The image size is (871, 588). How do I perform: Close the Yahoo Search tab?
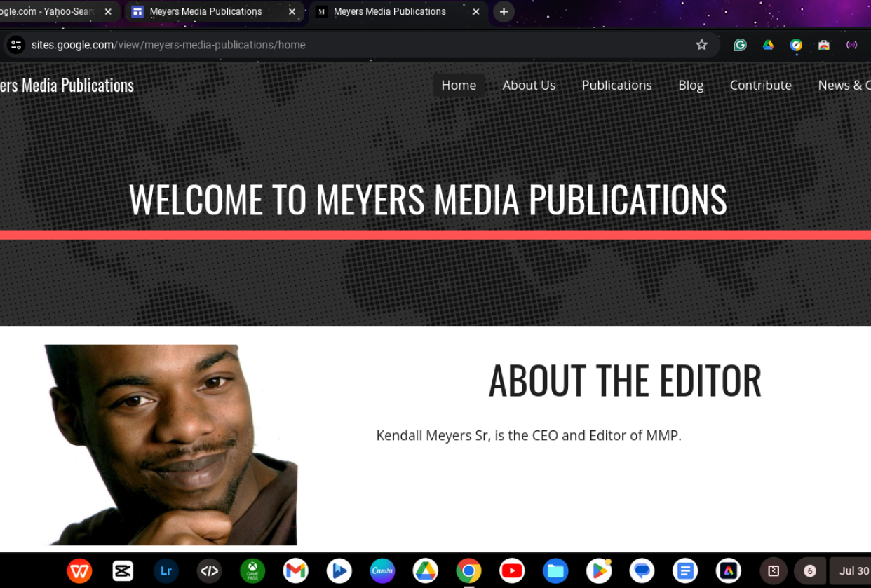[x=108, y=12]
